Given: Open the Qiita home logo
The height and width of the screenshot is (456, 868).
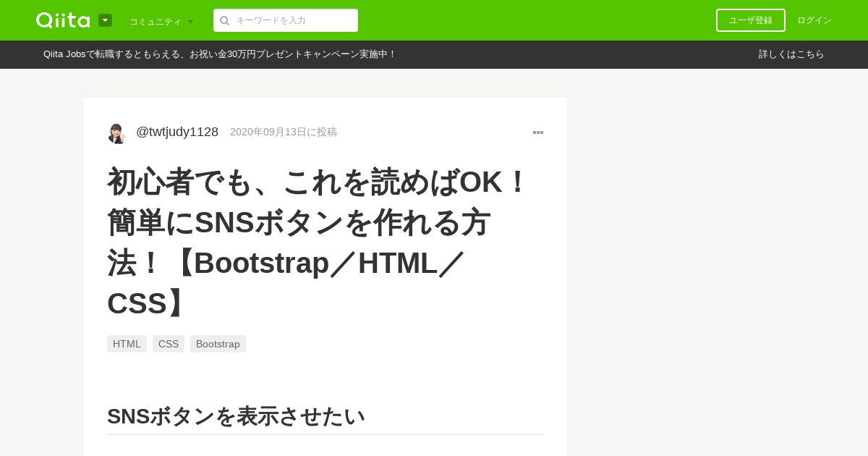Looking at the screenshot, I should (63, 20).
